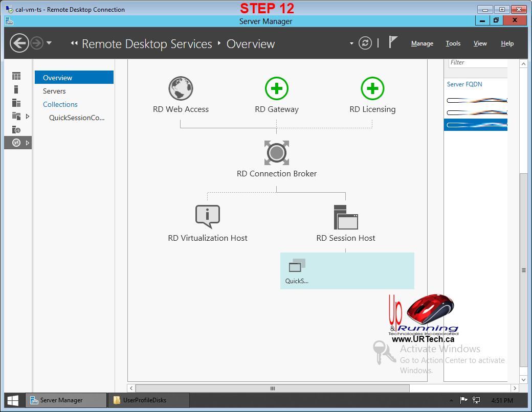Go back using the back arrow button
The image size is (532, 412).
pyautogui.click(x=19, y=43)
